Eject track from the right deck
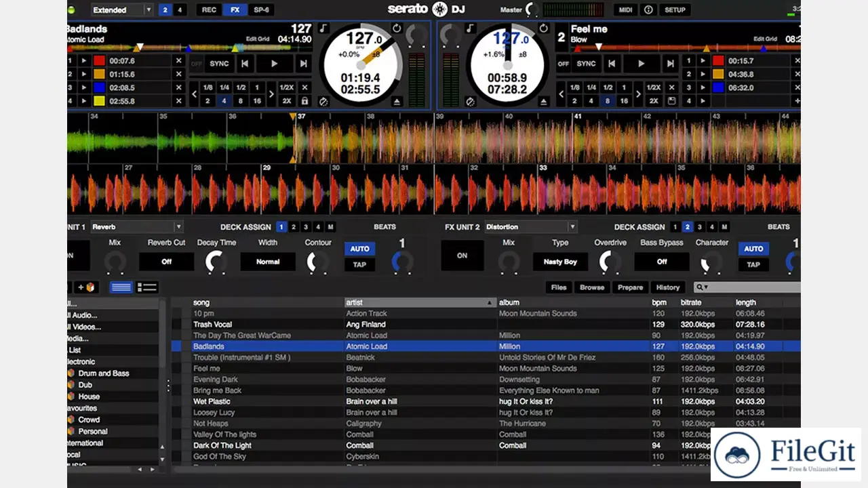Image resolution: width=868 pixels, height=488 pixels. pyautogui.click(x=543, y=101)
